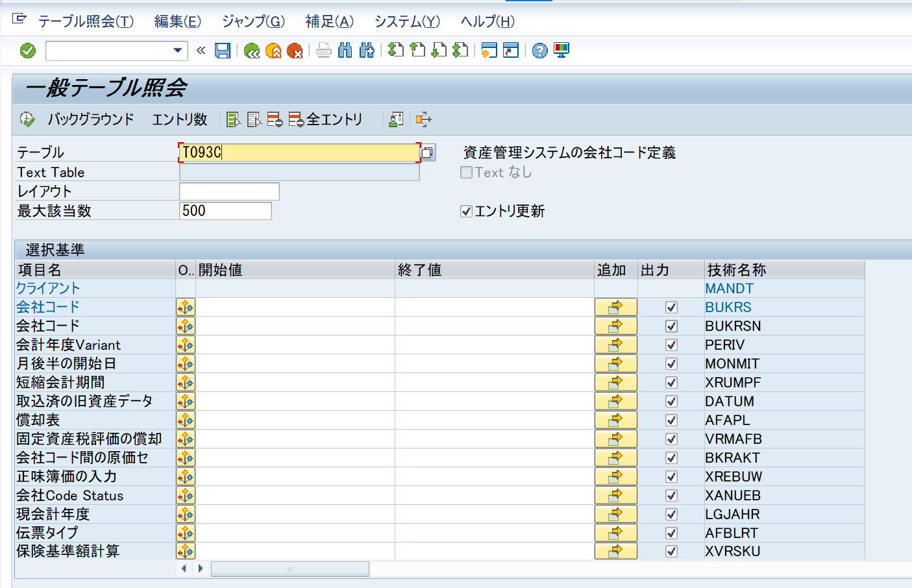Viewport: 912px width, 588px height.
Task: Click the Customize Local Layout monitor icon
Action: point(561,51)
